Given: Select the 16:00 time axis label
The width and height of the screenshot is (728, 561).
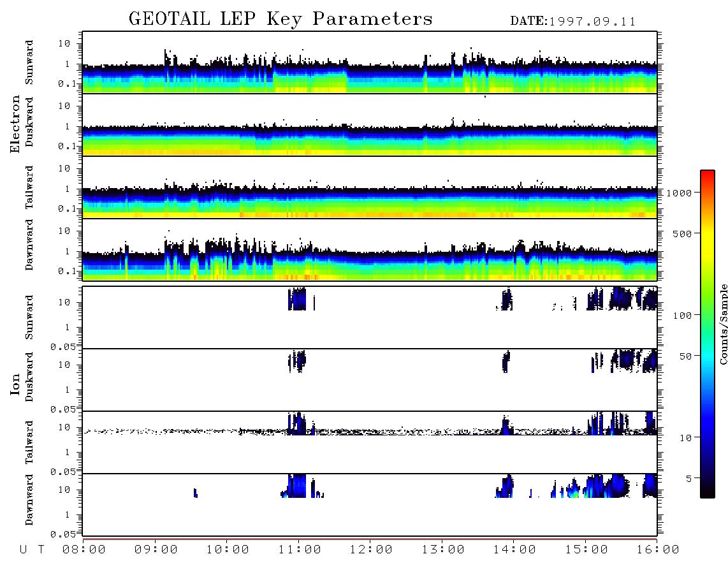Looking at the screenshot, I should (658, 550).
